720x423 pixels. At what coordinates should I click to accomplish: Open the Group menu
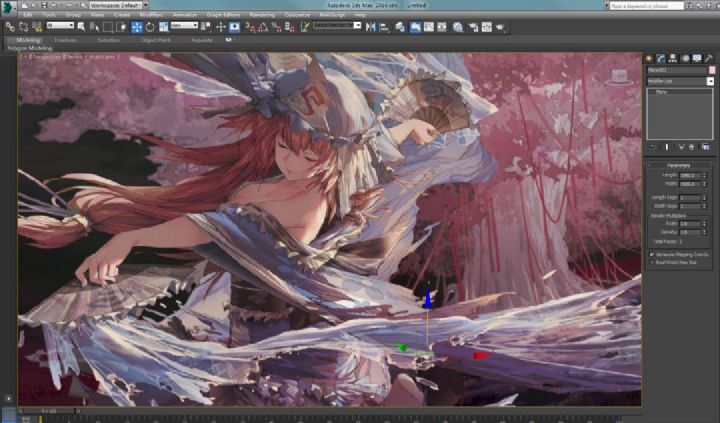click(x=73, y=15)
